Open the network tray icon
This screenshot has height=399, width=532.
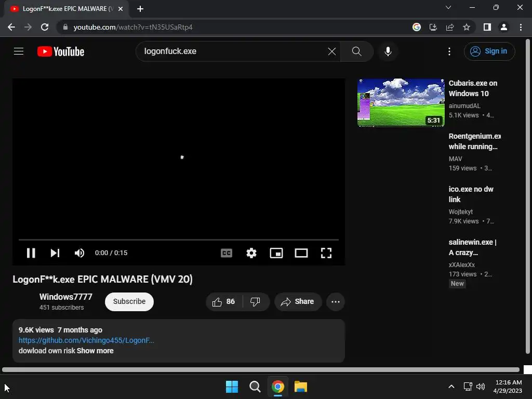pyautogui.click(x=468, y=387)
